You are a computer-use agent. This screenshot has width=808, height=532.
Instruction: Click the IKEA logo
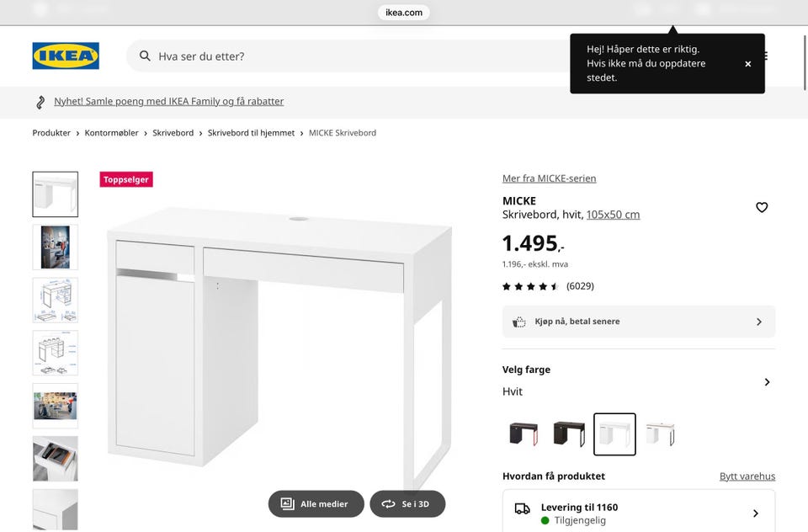pos(66,56)
